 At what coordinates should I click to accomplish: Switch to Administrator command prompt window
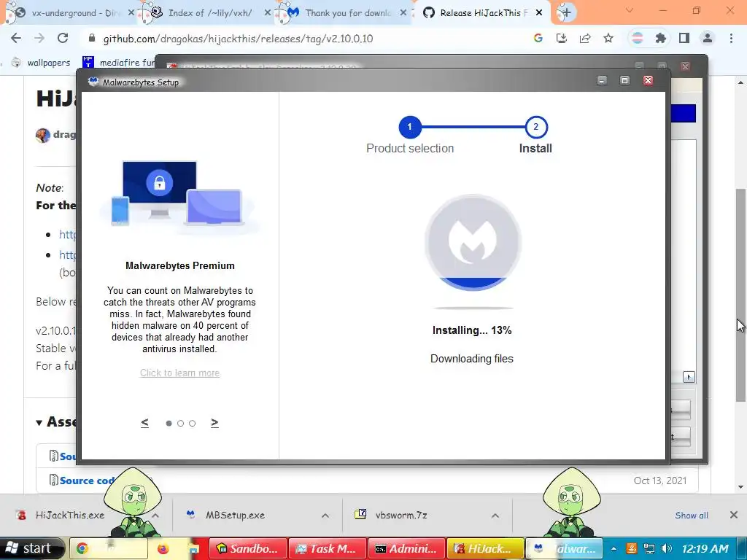[x=406, y=548]
